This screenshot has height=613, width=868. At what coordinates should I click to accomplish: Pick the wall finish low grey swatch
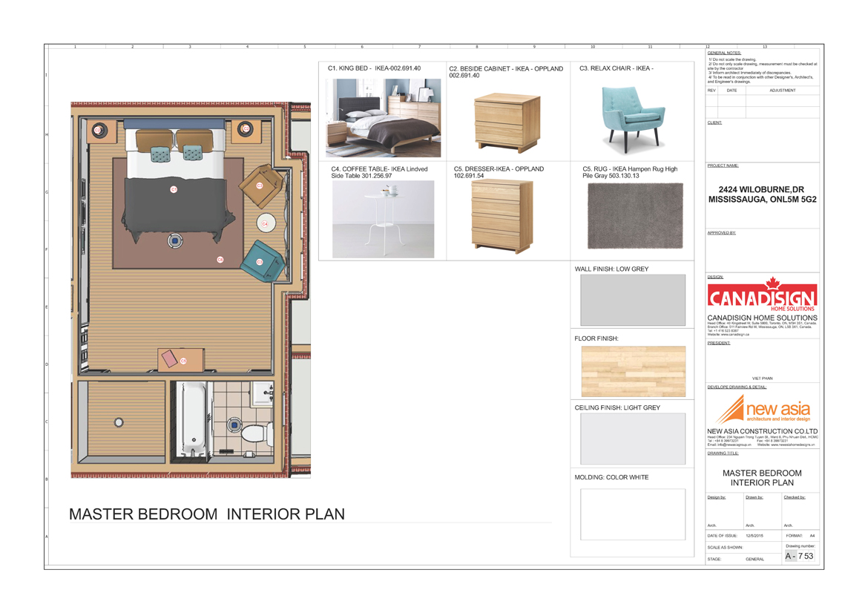[632, 300]
